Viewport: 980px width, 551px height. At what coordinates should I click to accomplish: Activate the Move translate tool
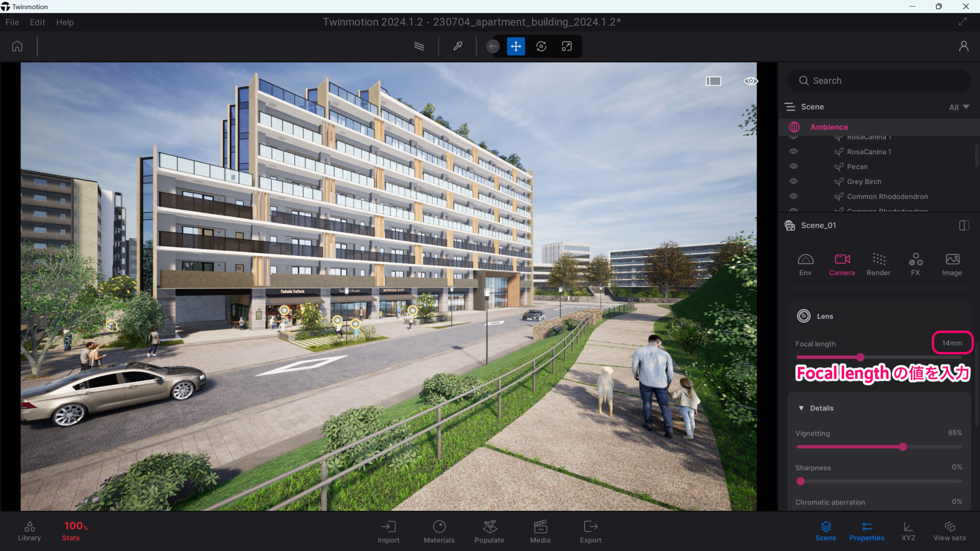pyautogui.click(x=516, y=46)
